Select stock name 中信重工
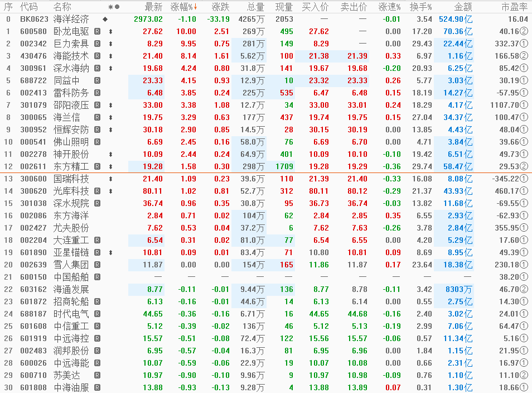Screen dimensions: 532x393 click(x=71, y=326)
